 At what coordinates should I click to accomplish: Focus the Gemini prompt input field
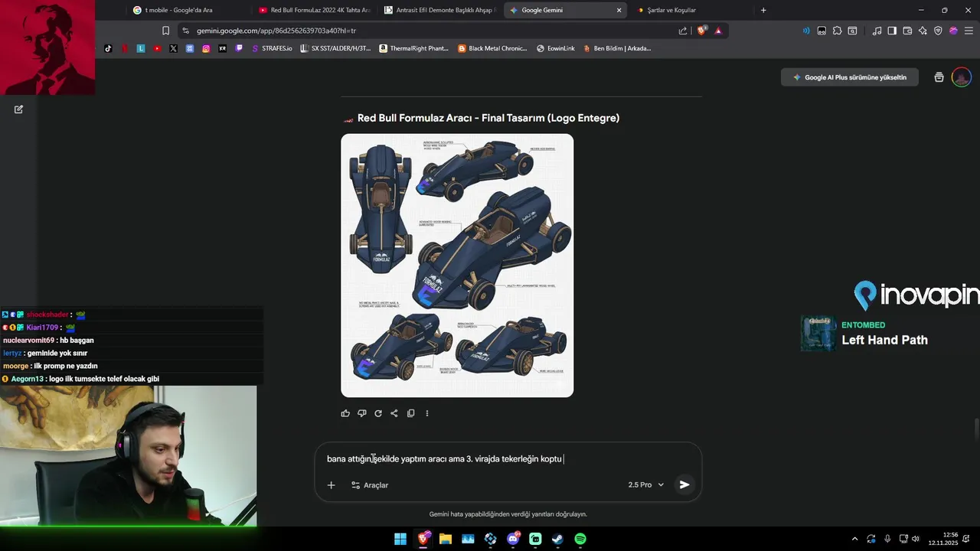[508, 459]
